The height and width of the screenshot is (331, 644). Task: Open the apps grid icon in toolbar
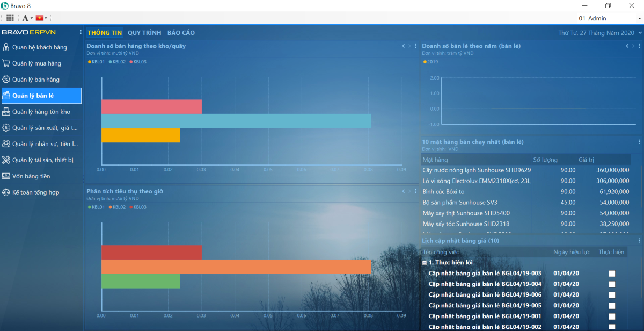coord(10,18)
